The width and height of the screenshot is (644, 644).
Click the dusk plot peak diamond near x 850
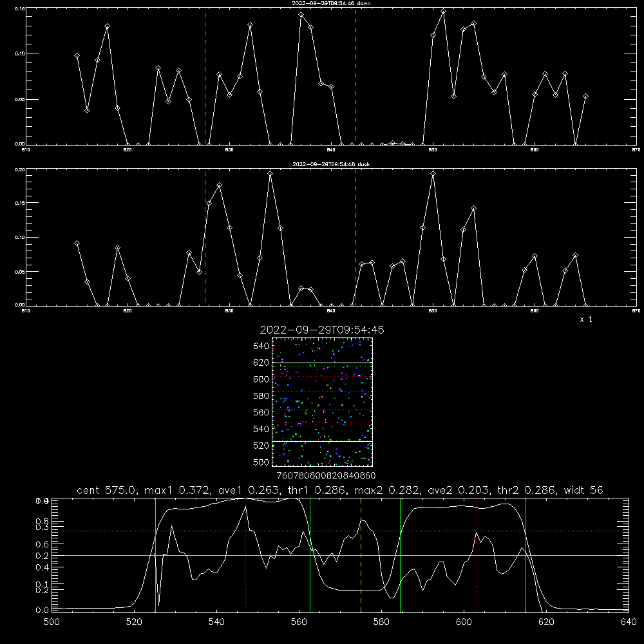coord(433,174)
